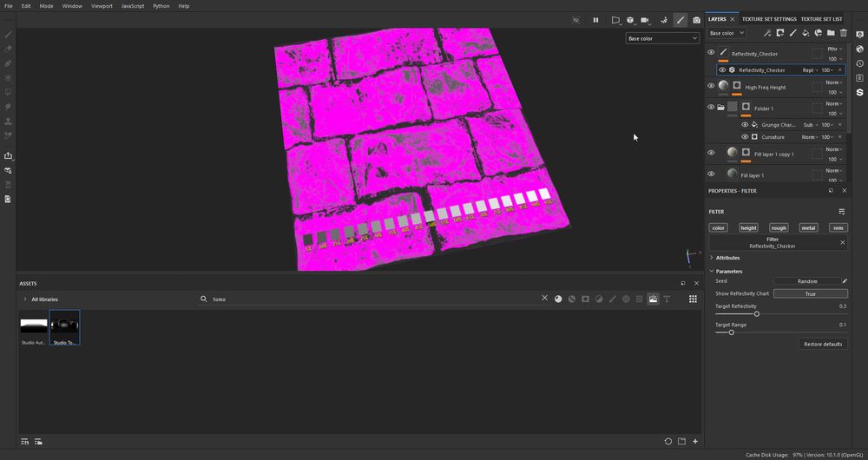Add a folder in the Layers panel
868x460 pixels.
tap(831, 33)
